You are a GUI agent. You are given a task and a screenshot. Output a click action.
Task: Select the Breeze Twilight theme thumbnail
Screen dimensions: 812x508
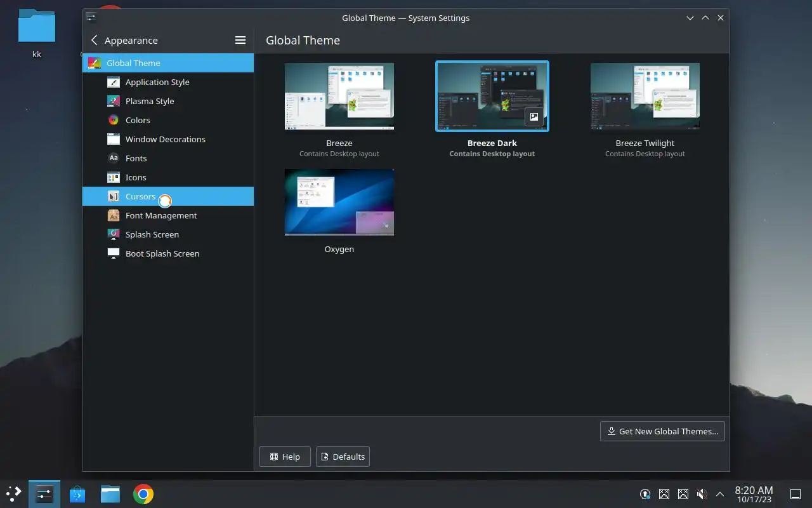(645, 97)
